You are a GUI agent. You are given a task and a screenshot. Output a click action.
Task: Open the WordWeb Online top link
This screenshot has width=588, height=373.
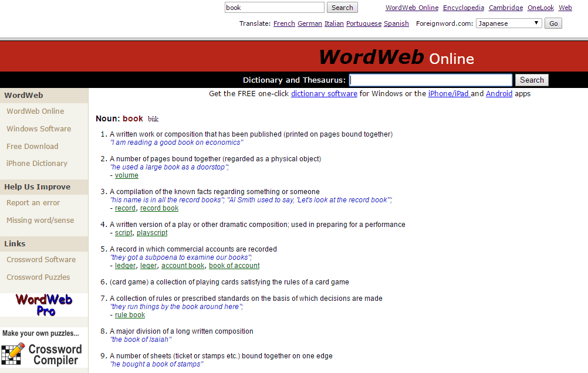[x=412, y=8]
